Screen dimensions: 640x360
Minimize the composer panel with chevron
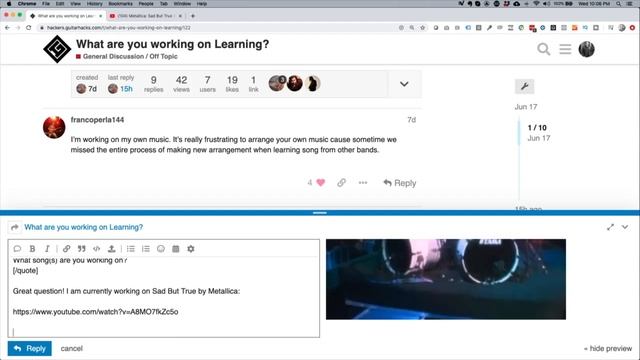(x=625, y=227)
